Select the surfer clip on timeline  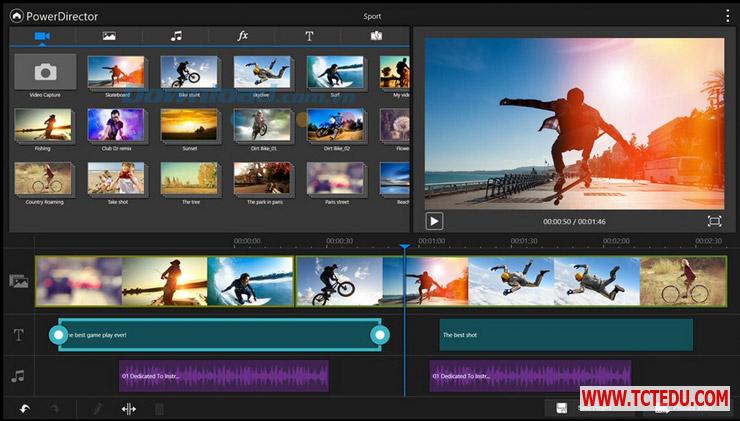pos(250,282)
